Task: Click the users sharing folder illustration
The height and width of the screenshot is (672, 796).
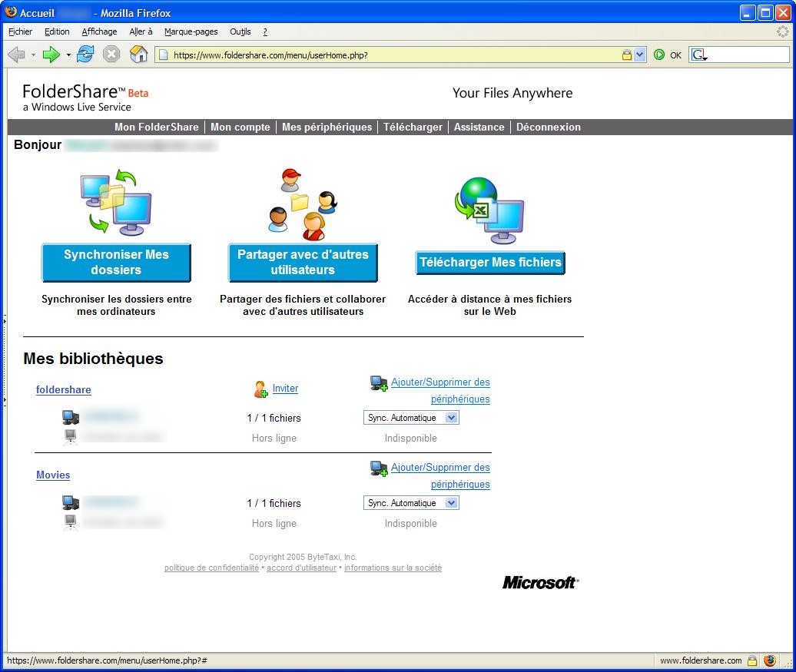Action: click(x=303, y=204)
